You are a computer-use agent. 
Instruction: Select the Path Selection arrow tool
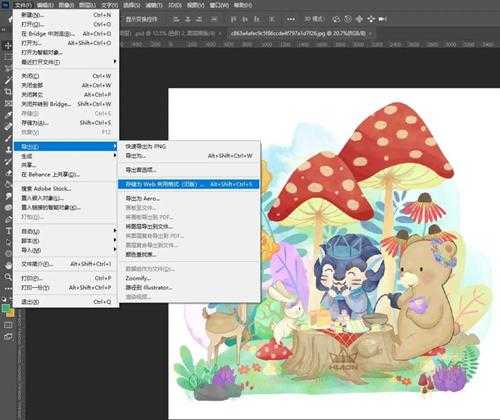[x=7, y=242]
